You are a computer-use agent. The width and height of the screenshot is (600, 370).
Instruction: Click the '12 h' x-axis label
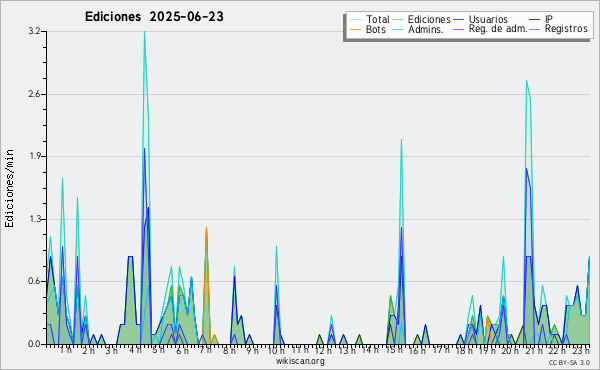323,350
